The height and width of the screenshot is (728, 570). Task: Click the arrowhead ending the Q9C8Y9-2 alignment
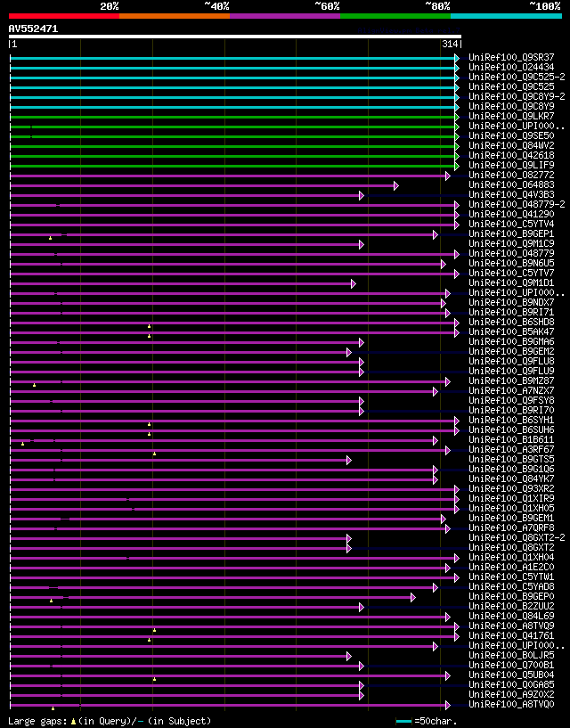[457, 97]
